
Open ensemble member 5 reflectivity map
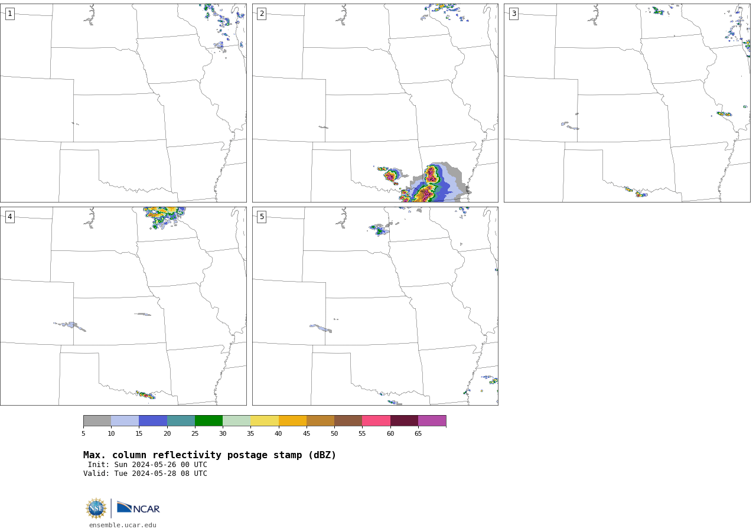click(375, 306)
